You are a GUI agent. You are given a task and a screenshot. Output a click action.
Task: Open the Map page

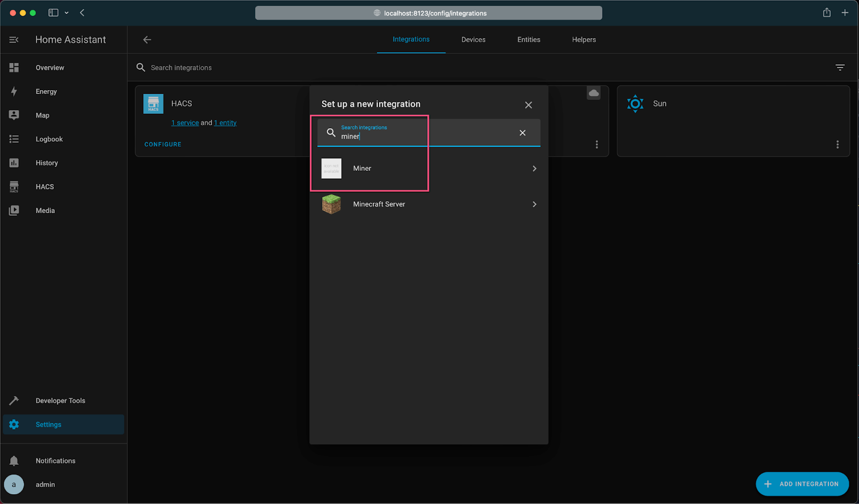point(63,115)
